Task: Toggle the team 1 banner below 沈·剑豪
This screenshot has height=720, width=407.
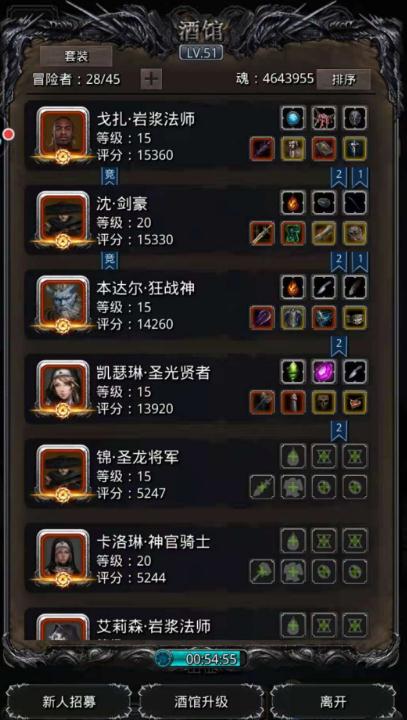Action: pos(360,262)
